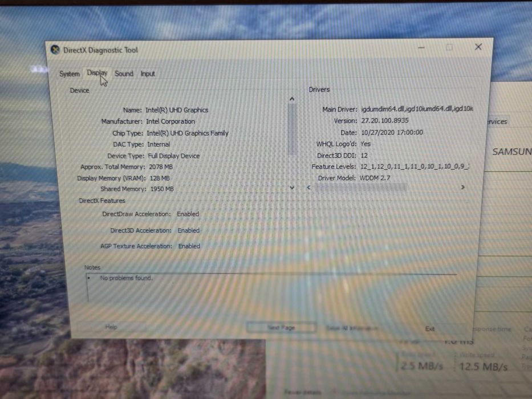The width and height of the screenshot is (532, 399).
Task: Select the Display tab
Action: pos(97,73)
